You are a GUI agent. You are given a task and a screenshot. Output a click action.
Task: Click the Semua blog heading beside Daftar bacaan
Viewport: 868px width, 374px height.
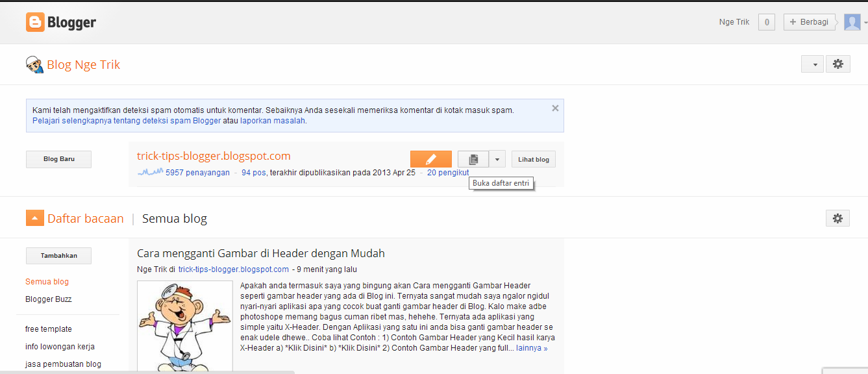pos(175,219)
